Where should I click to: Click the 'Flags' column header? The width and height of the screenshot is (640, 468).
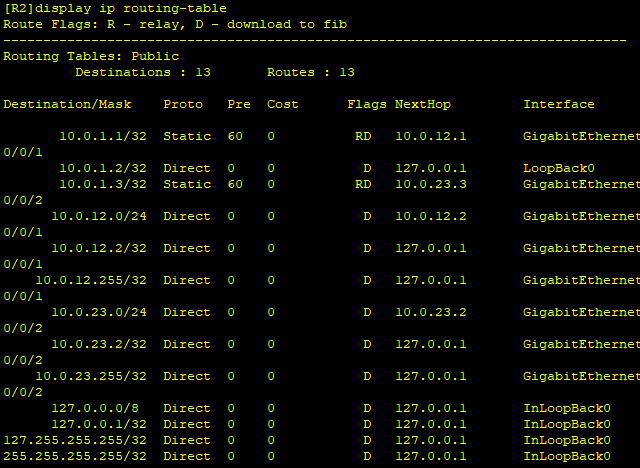point(367,104)
